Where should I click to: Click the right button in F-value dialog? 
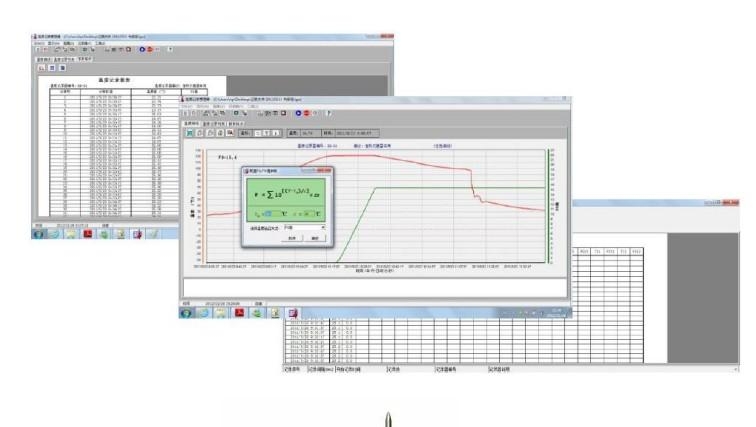pyautogui.click(x=315, y=238)
